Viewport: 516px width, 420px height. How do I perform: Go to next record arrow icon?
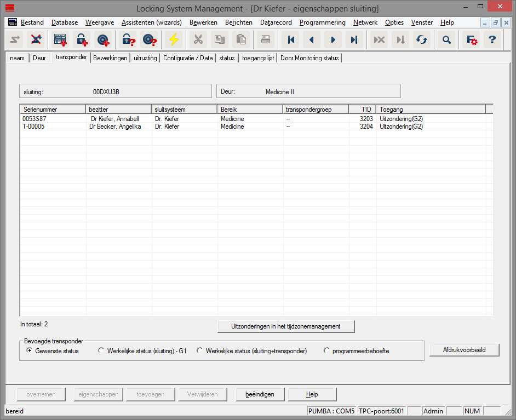click(x=332, y=39)
